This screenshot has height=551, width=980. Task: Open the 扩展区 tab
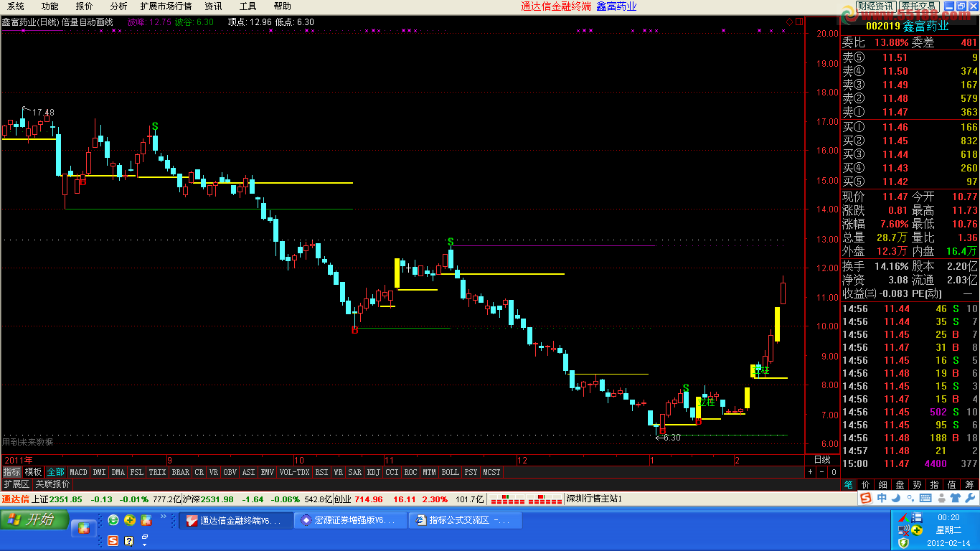point(16,484)
